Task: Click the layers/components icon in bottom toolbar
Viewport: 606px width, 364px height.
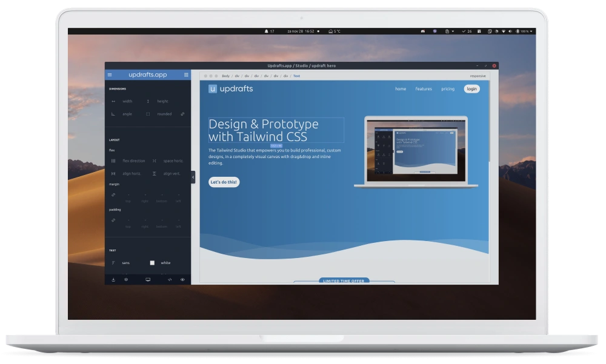Action: pyautogui.click(x=126, y=279)
